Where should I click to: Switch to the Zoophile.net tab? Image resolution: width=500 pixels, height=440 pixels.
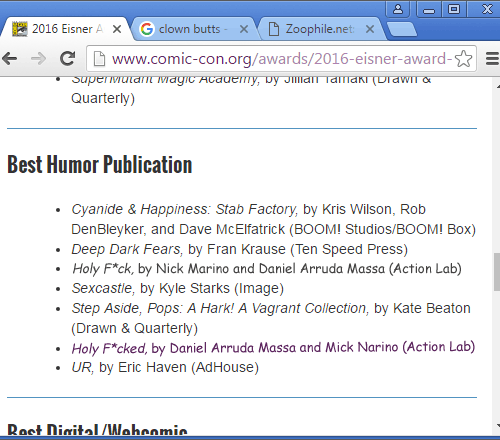point(320,29)
